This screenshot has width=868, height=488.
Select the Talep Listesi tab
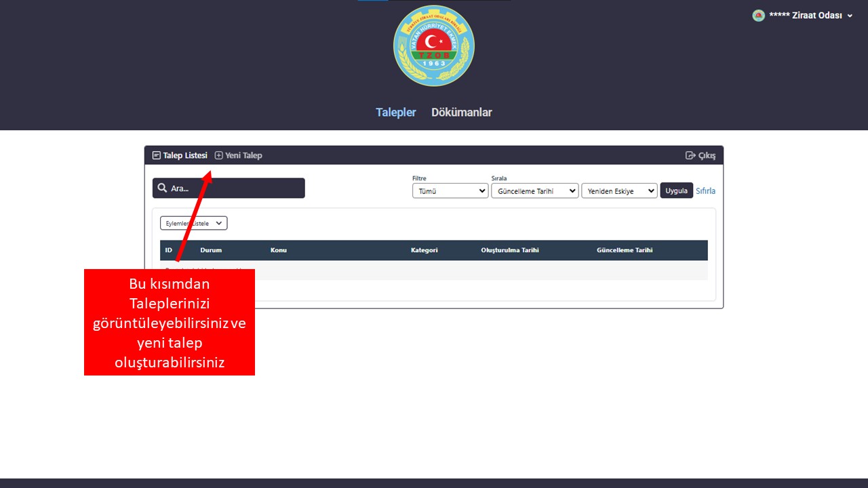[180, 155]
